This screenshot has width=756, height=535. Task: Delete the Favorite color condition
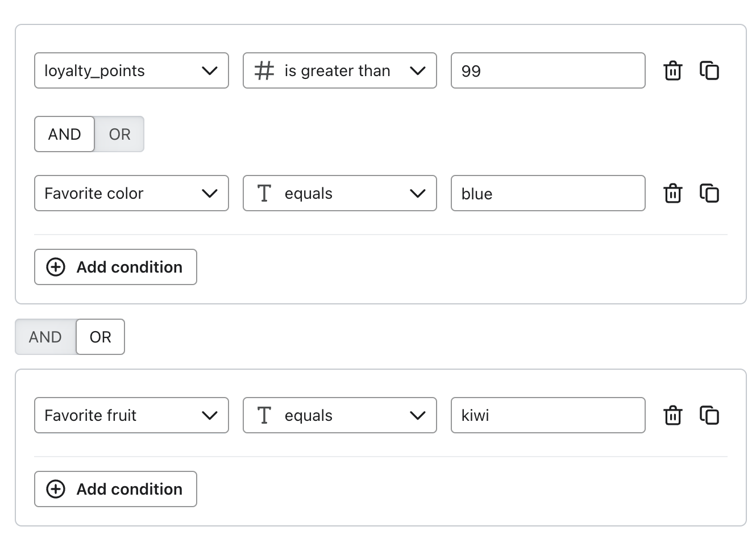pyautogui.click(x=673, y=193)
